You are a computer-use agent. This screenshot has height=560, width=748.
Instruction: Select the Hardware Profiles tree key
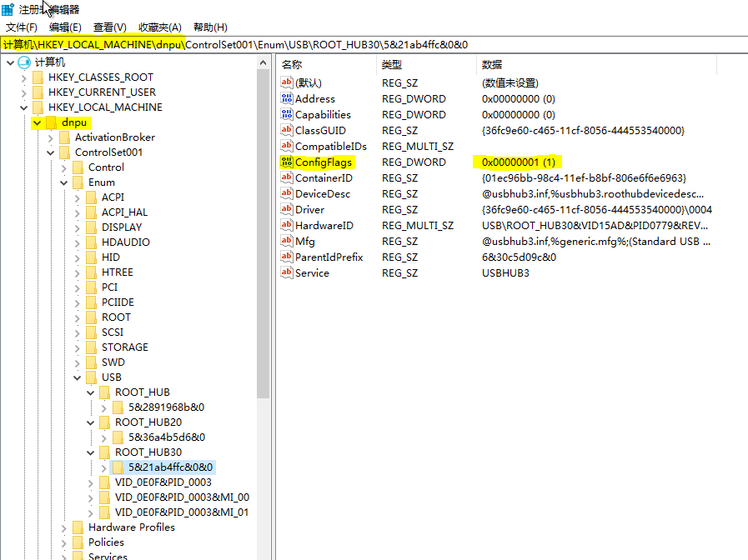[131, 527]
